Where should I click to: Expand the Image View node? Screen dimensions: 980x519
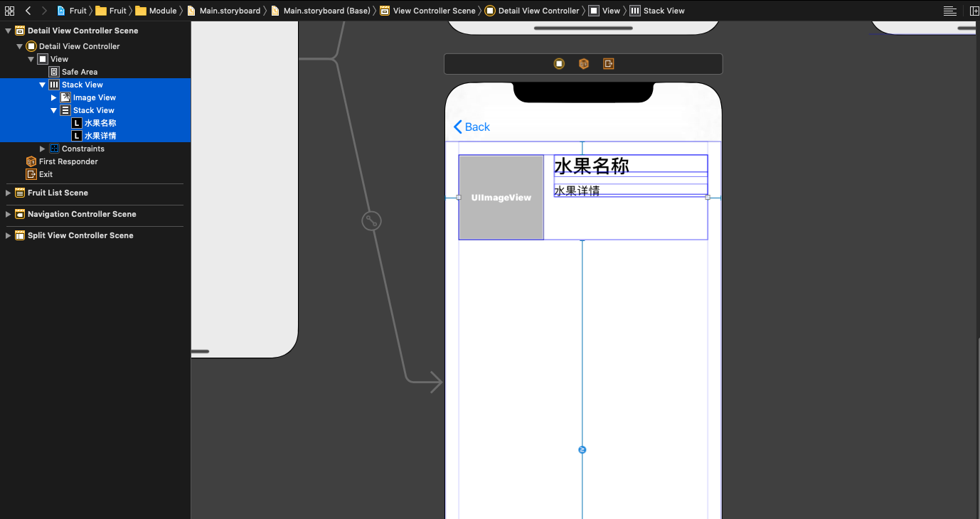click(x=54, y=97)
